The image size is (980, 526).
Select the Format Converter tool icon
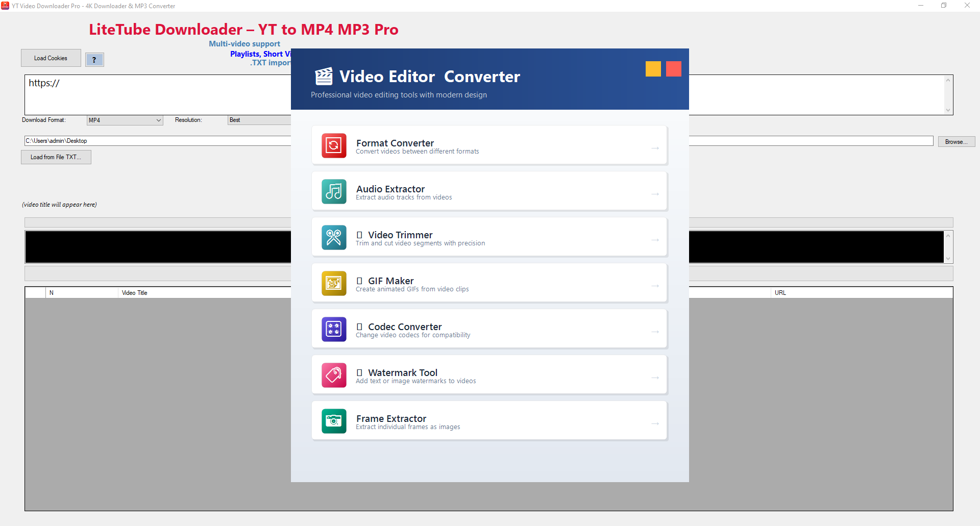pyautogui.click(x=333, y=146)
